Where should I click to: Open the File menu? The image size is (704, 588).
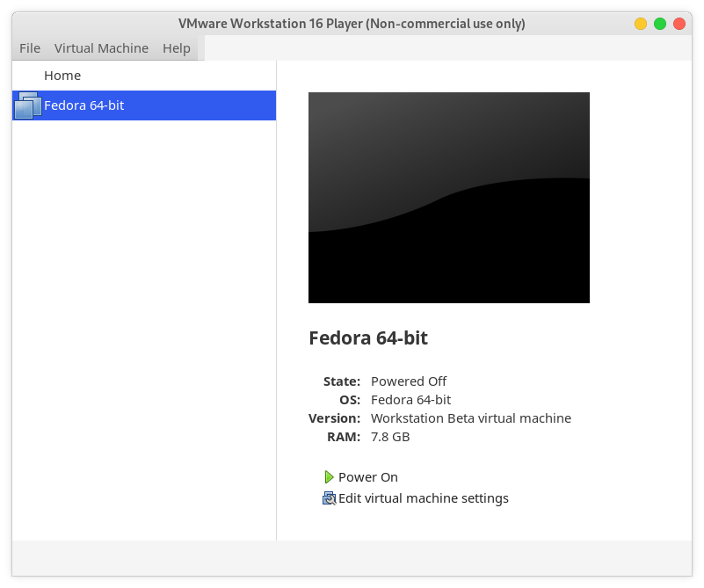[30, 48]
